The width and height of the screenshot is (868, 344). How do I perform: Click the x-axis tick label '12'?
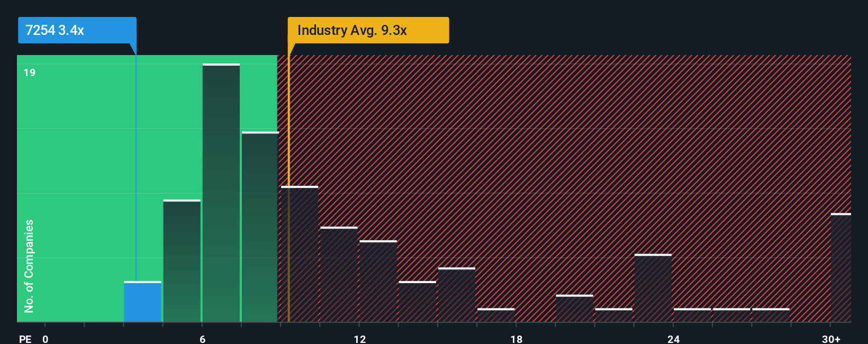click(360, 339)
